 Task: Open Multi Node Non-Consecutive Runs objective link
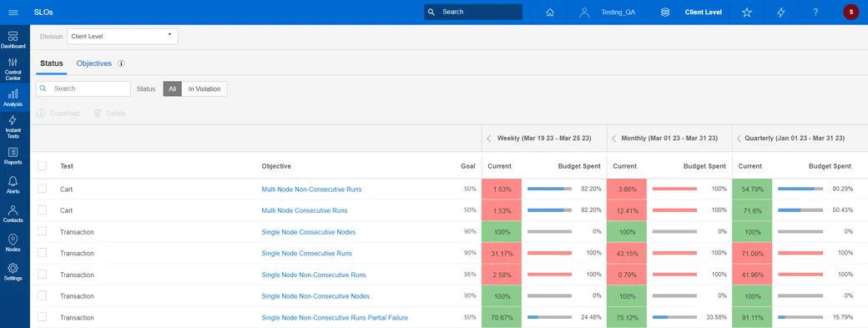(x=311, y=189)
